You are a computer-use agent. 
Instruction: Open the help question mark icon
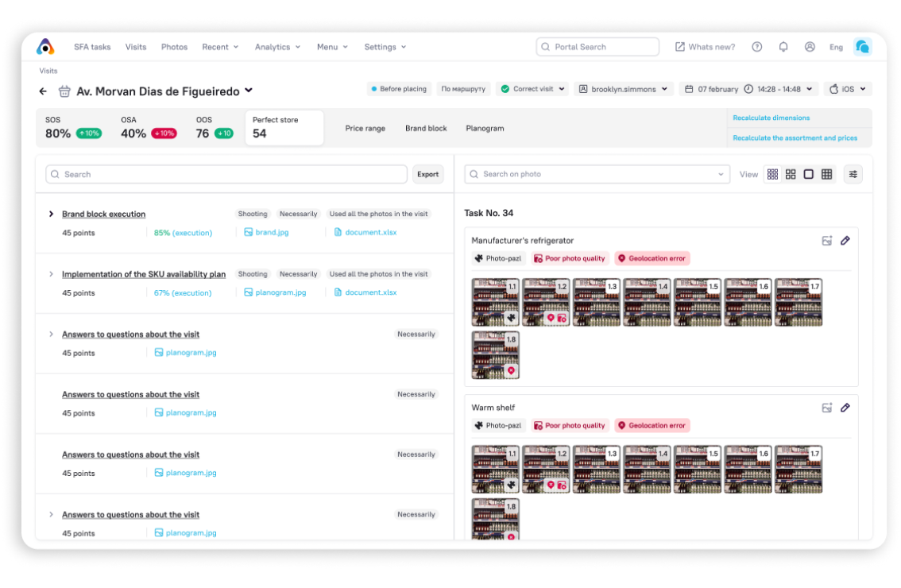click(x=757, y=47)
